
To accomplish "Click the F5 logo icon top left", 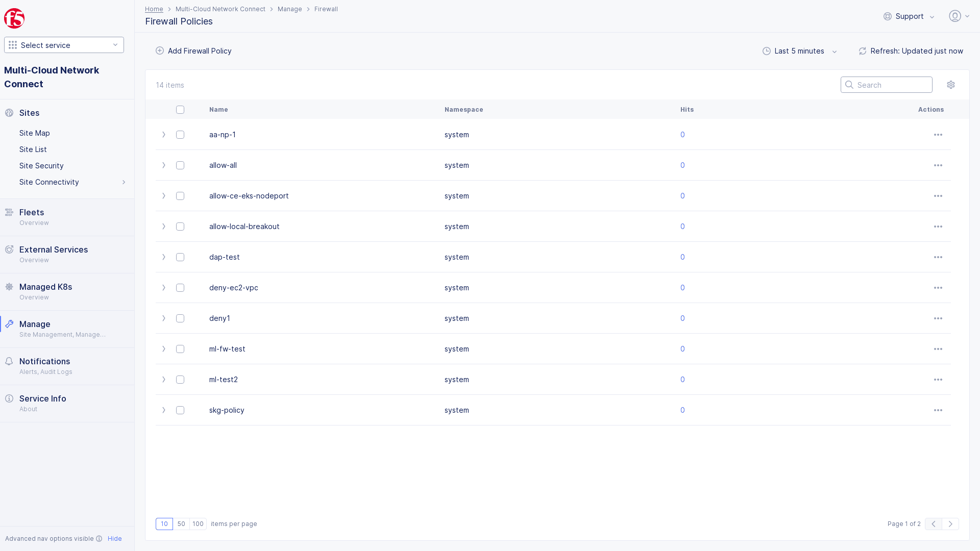I will (x=15, y=18).
